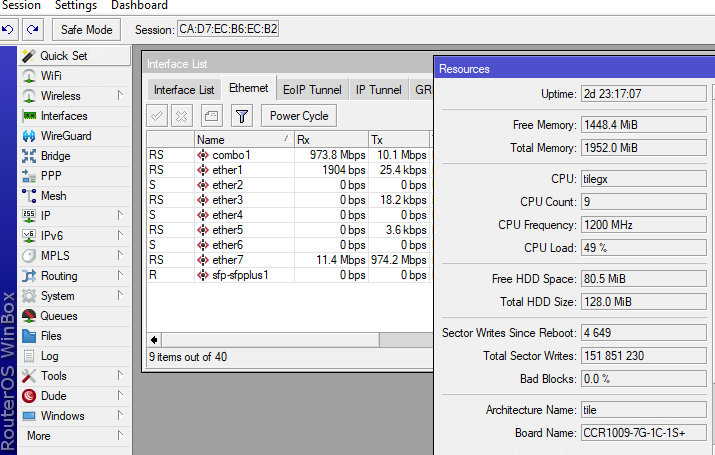Click the Tools sidebar icon
The image size is (715, 455).
click(x=29, y=376)
